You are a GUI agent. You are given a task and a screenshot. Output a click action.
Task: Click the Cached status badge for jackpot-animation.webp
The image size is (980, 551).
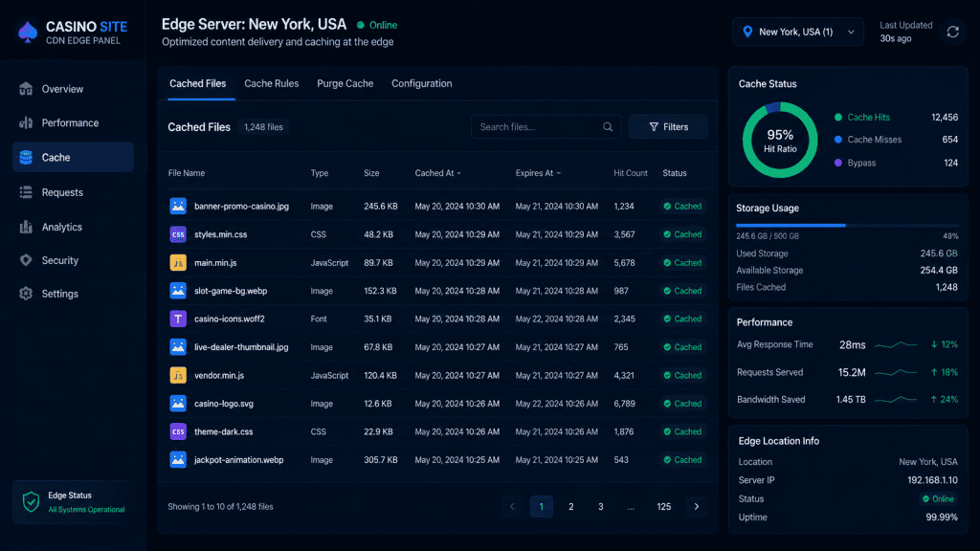point(683,460)
